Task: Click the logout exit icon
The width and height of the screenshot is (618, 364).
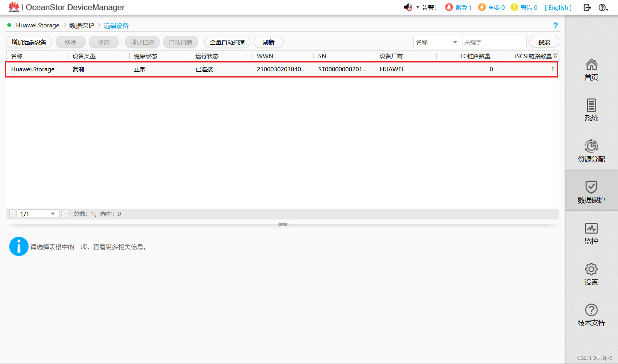Action: point(587,7)
